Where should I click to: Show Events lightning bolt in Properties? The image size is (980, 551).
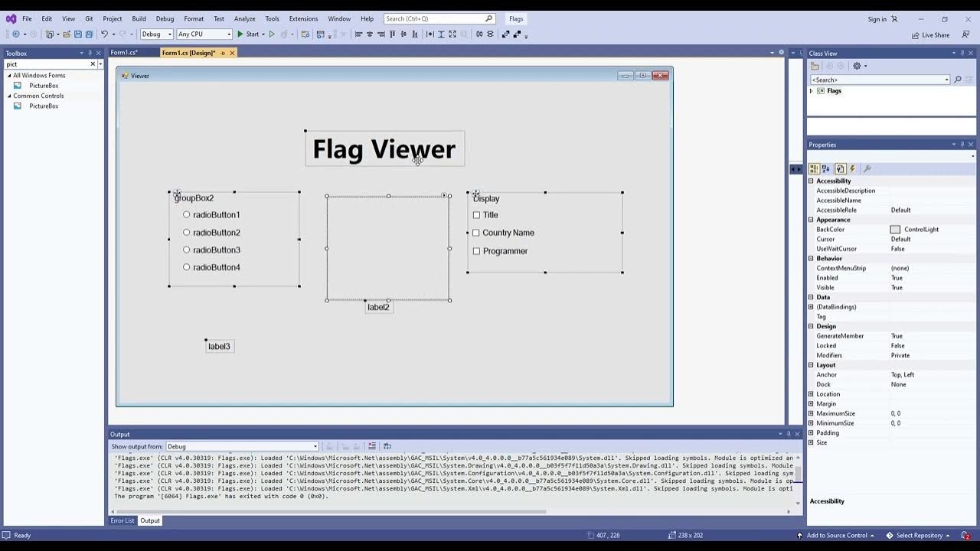pyautogui.click(x=852, y=168)
